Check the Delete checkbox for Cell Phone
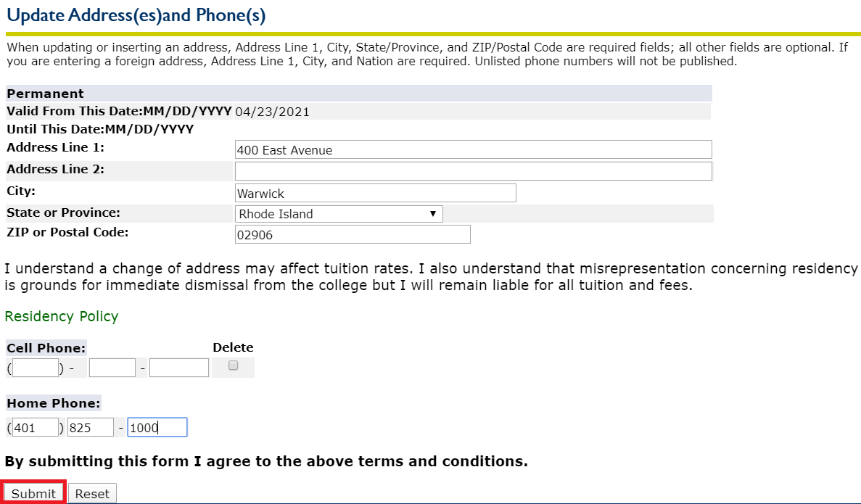This screenshot has width=861, height=504. (x=234, y=366)
